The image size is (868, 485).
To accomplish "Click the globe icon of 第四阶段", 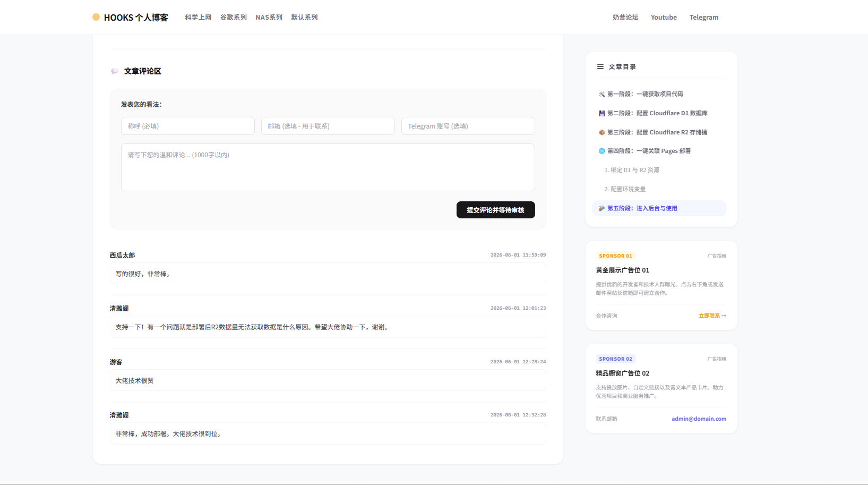I will click(x=601, y=151).
